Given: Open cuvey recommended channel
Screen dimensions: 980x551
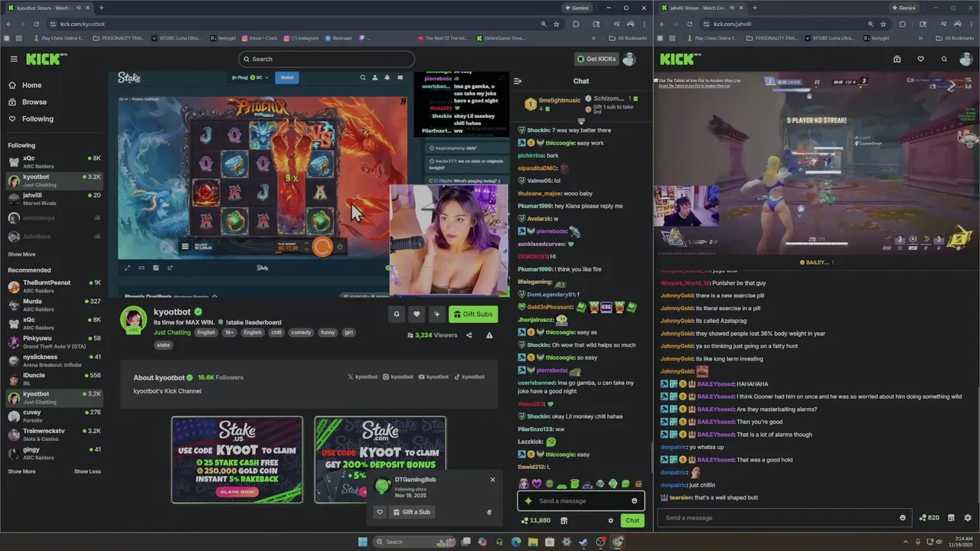Looking at the screenshot, I should [x=54, y=416].
